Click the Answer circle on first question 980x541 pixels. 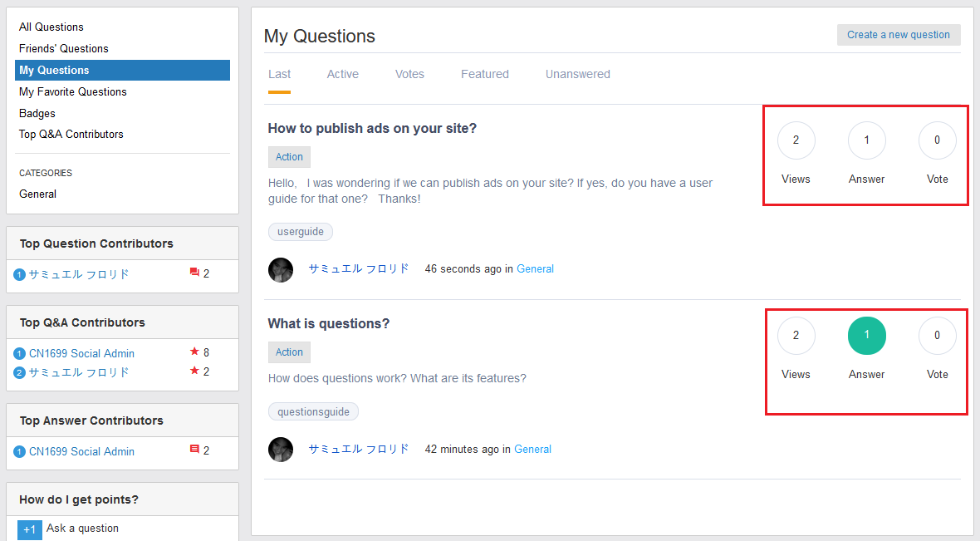(866, 140)
